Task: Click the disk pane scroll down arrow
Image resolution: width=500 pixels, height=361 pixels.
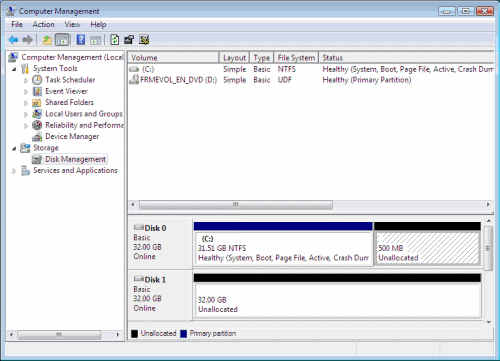Action: (489, 322)
